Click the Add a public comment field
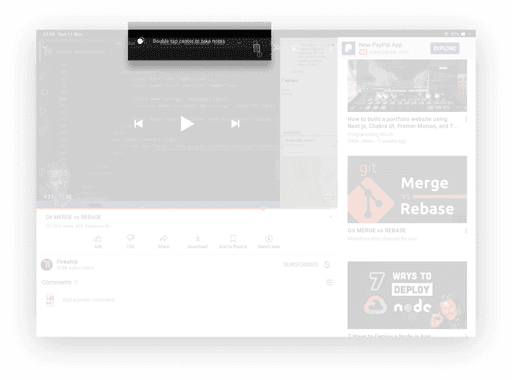The image size is (512, 380). tap(90, 300)
